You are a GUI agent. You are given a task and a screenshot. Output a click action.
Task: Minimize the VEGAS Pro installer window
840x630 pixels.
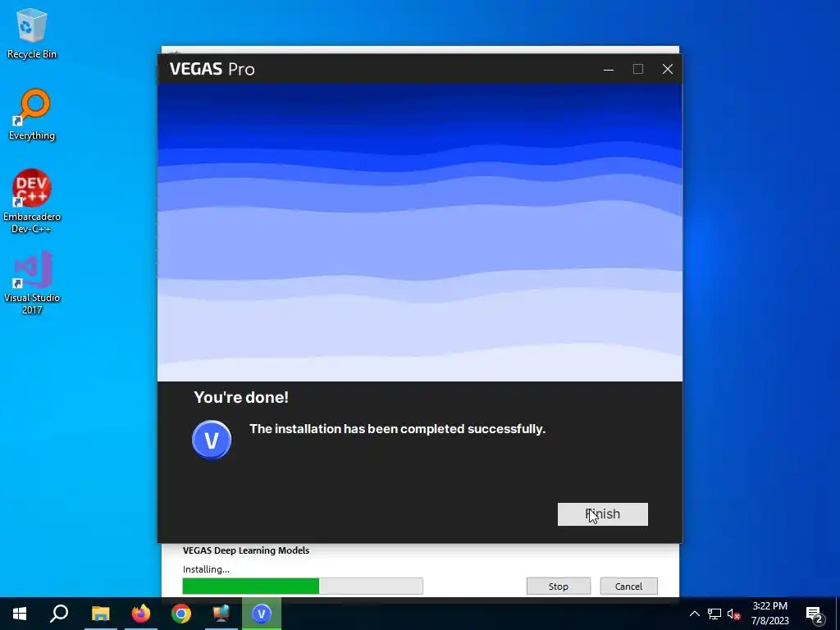coord(609,69)
